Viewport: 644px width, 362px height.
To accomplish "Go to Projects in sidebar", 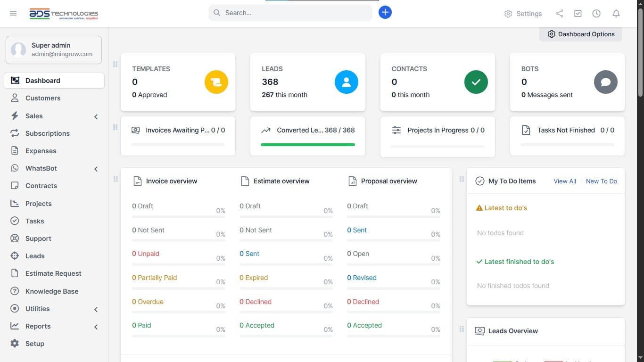I will pos(39,204).
